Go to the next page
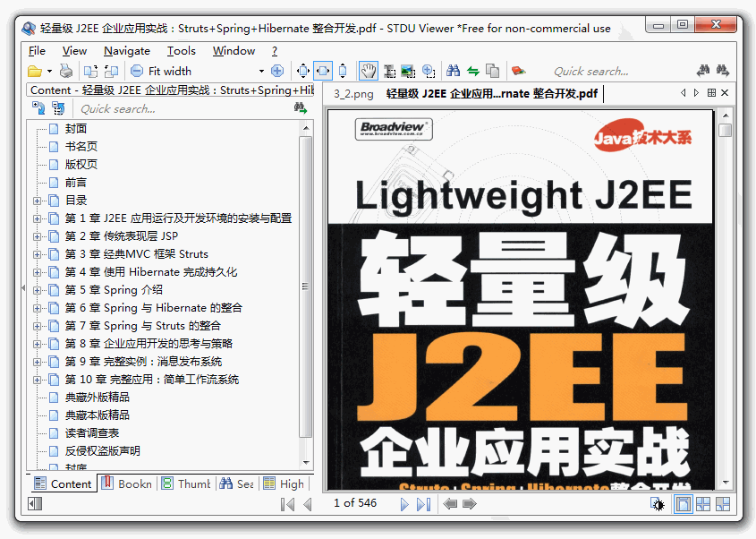Viewport: 756px width, 539px height. click(404, 504)
